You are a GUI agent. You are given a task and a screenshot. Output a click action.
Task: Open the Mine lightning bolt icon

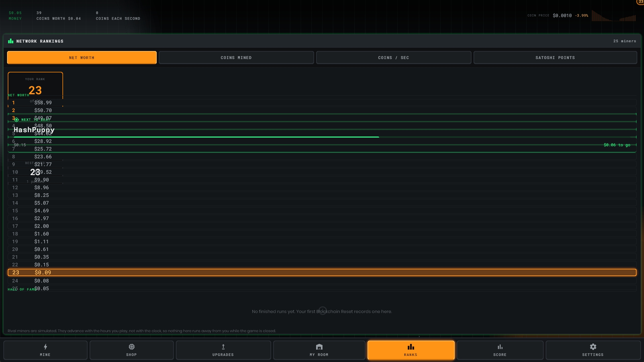coord(45,347)
